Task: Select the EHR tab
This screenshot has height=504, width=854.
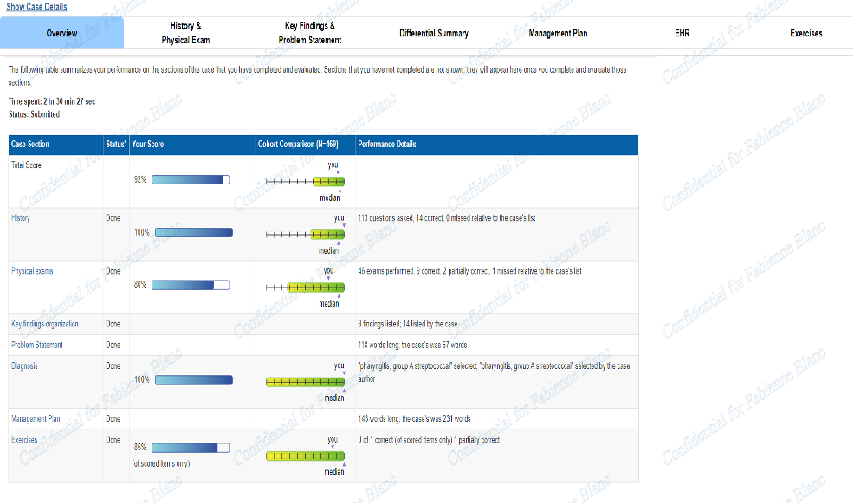Action: pyautogui.click(x=682, y=33)
